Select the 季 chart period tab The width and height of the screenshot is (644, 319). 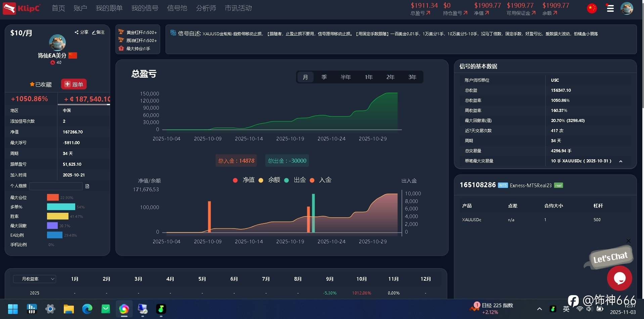coord(324,77)
